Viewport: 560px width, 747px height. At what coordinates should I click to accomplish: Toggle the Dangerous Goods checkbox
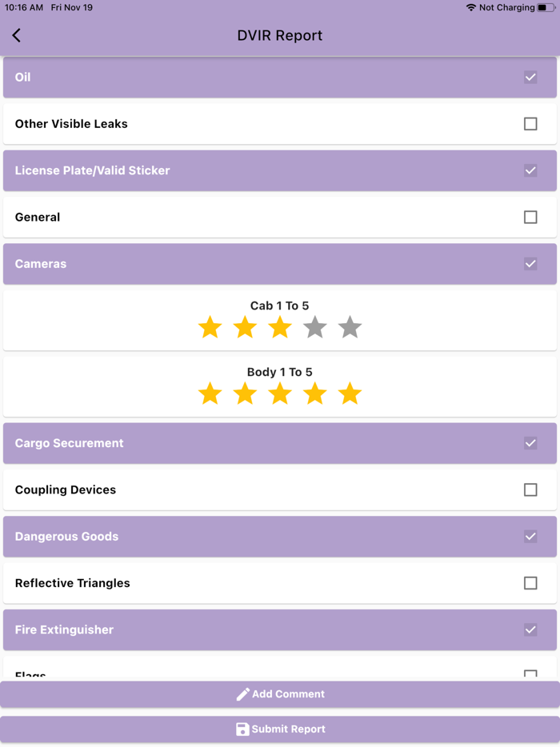pyautogui.click(x=530, y=537)
